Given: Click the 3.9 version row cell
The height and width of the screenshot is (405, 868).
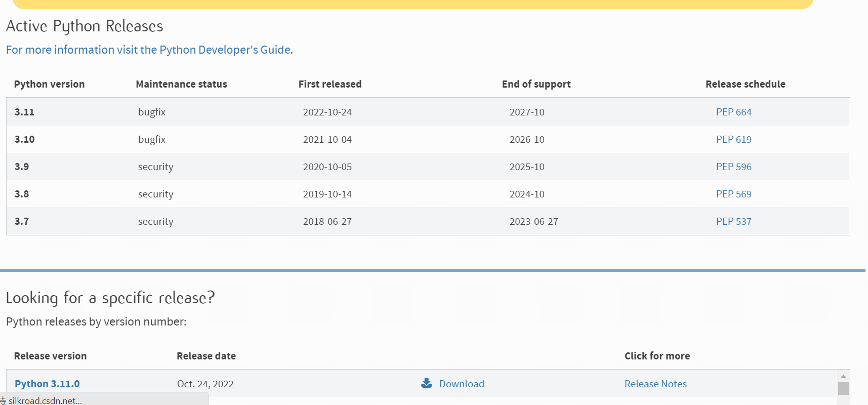Looking at the screenshot, I should point(22,167).
